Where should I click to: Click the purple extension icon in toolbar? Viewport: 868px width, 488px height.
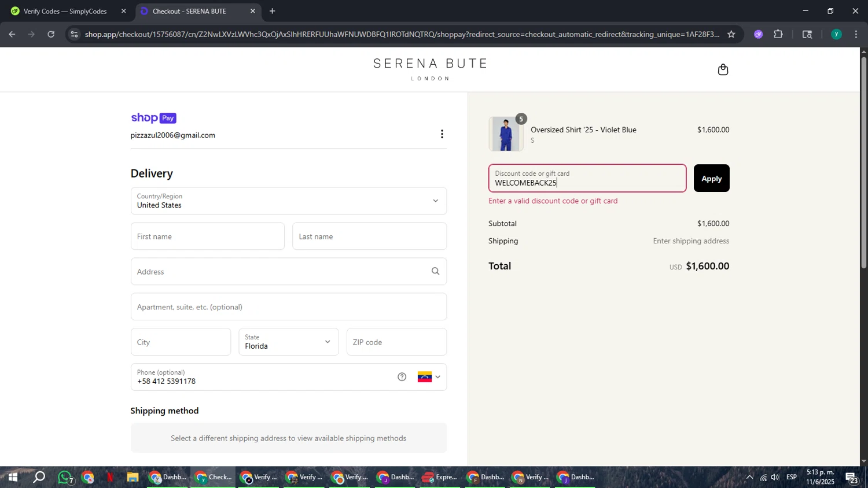758,34
